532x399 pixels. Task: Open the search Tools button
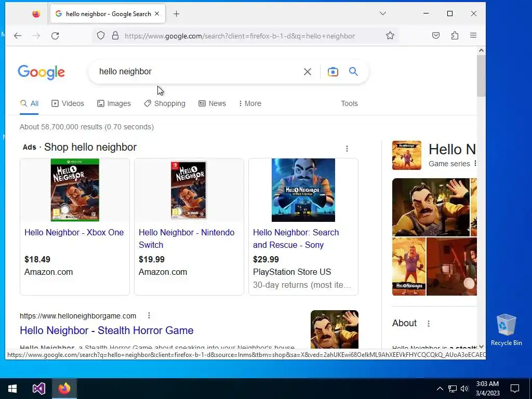pos(349,103)
